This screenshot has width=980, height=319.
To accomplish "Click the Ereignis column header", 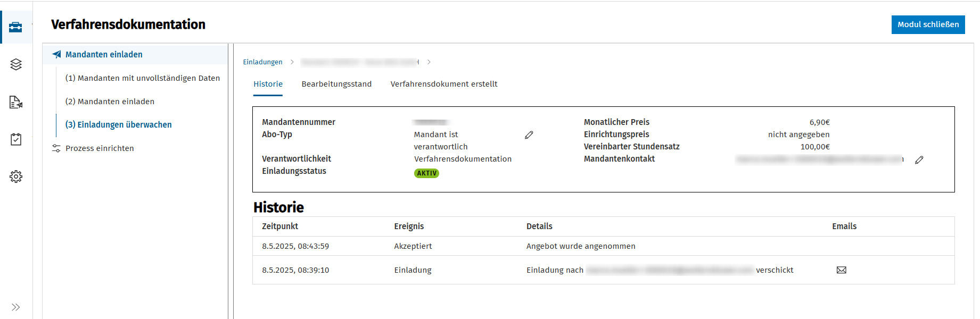I will [409, 226].
